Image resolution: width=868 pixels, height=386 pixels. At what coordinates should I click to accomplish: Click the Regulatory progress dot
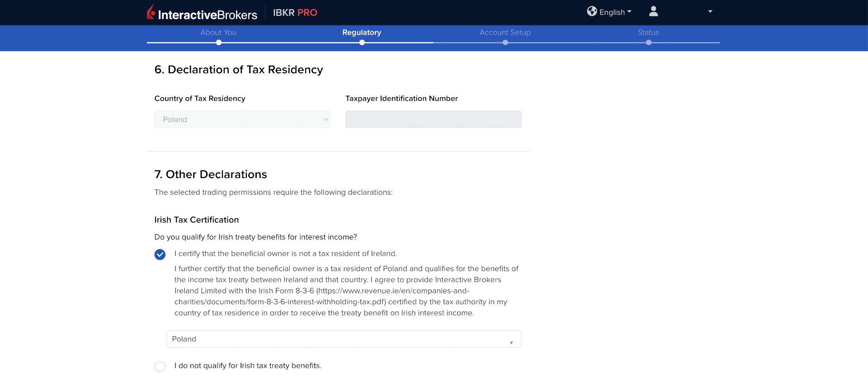[362, 42]
